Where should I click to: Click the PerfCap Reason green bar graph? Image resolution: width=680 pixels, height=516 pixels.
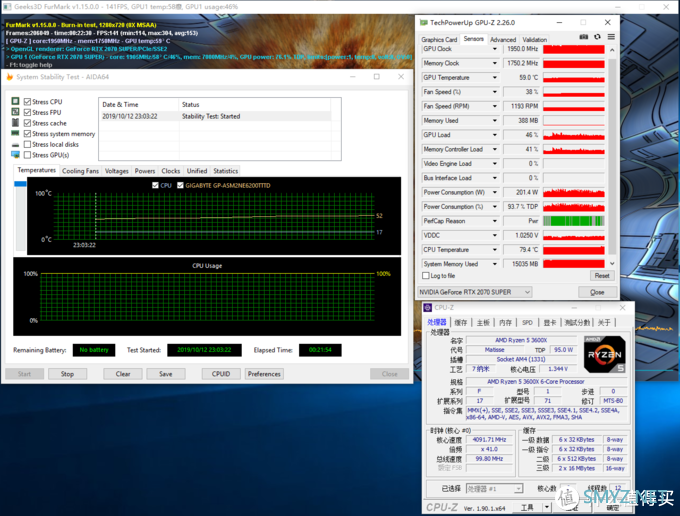coord(573,221)
